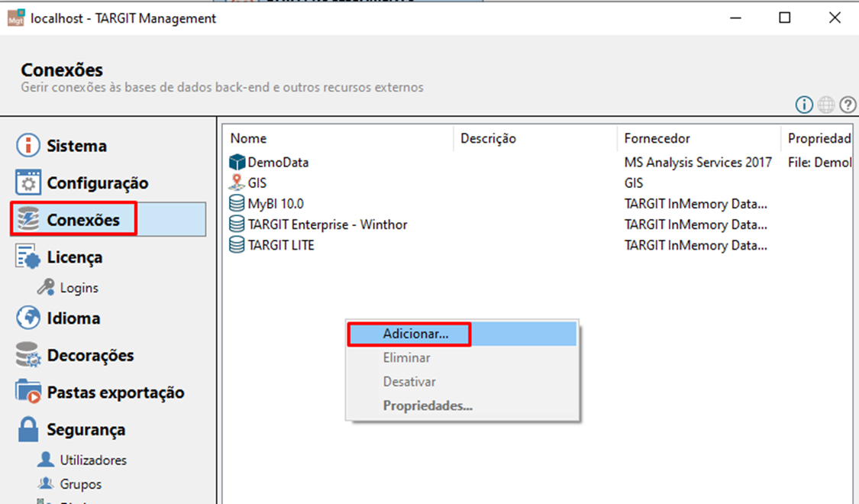Click the MyBI 10.0 row's TARGIT InMemory Data... cell
The width and height of the screenshot is (859, 504).
pyautogui.click(x=696, y=204)
